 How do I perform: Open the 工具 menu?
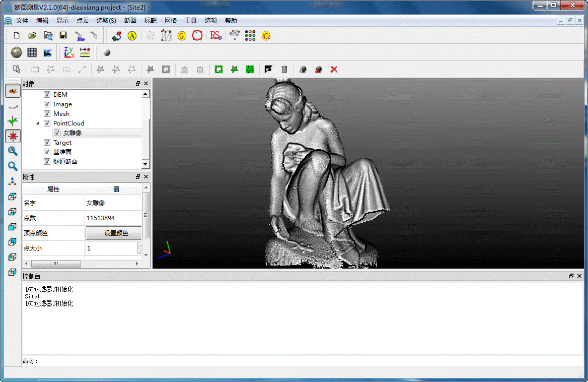pyautogui.click(x=191, y=21)
